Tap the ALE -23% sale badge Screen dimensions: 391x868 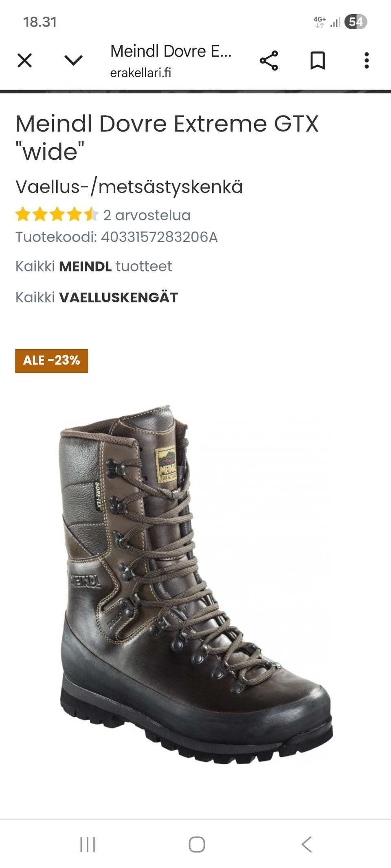52,361
